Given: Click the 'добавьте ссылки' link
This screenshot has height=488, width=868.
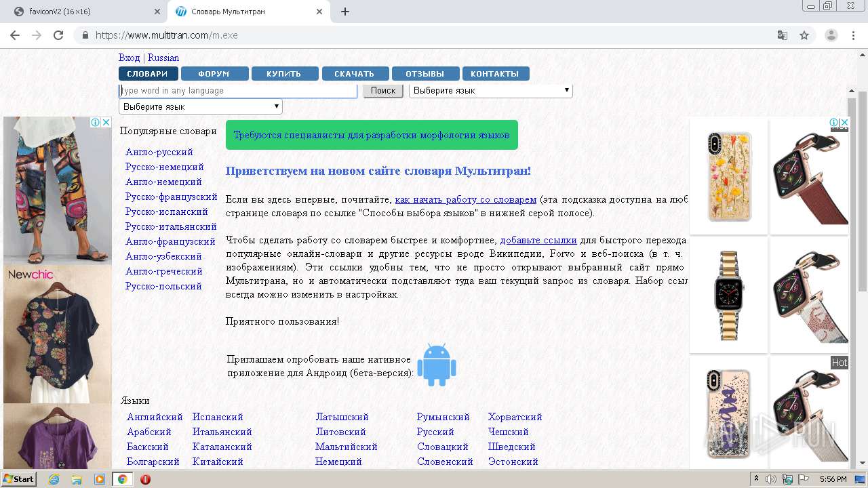Looking at the screenshot, I should [x=538, y=240].
